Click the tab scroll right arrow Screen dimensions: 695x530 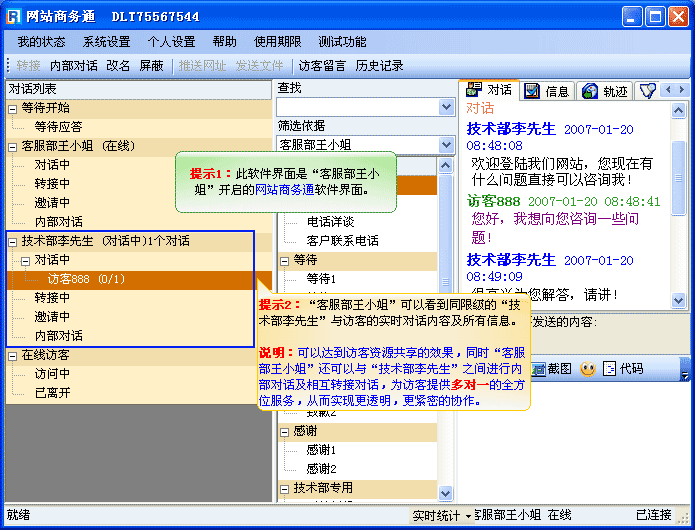coord(681,90)
